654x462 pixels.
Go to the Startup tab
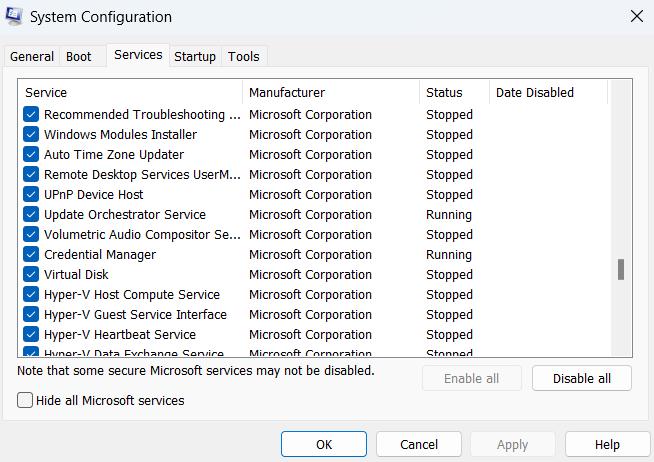195,57
